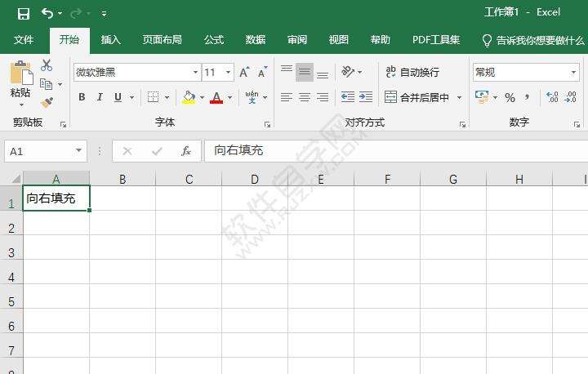Expand the font color palette arrow
The height and width of the screenshot is (374, 588).
tap(229, 97)
